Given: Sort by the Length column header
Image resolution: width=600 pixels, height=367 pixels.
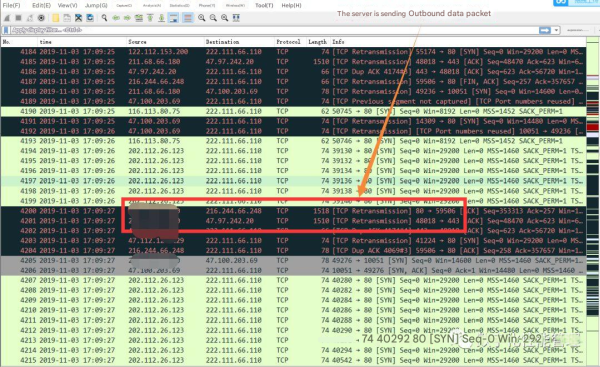Looking at the screenshot, I should 318,42.
